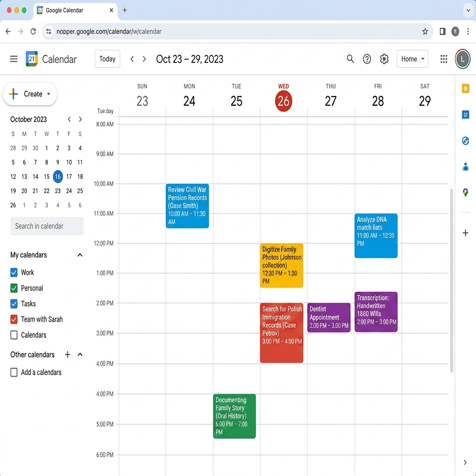Viewport: 476px width, 476px height.
Task: Uncheck the Tasks calendar checkbox
Action: [x=14, y=304]
